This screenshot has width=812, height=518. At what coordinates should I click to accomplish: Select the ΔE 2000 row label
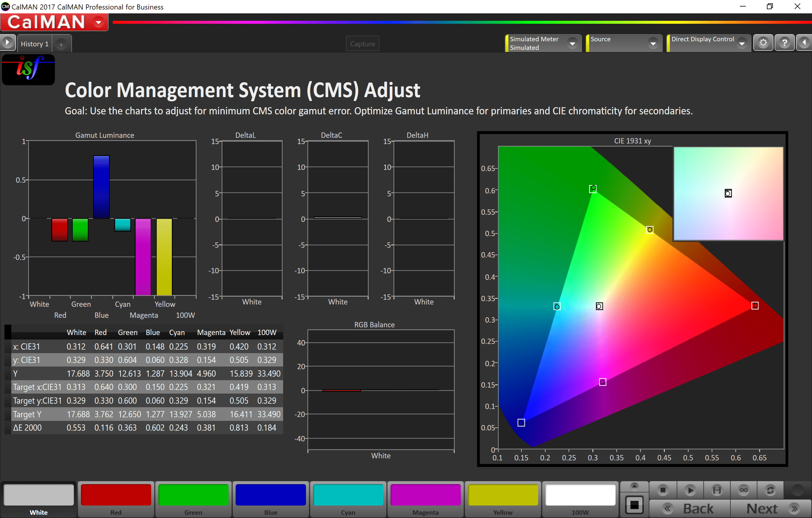click(x=27, y=428)
